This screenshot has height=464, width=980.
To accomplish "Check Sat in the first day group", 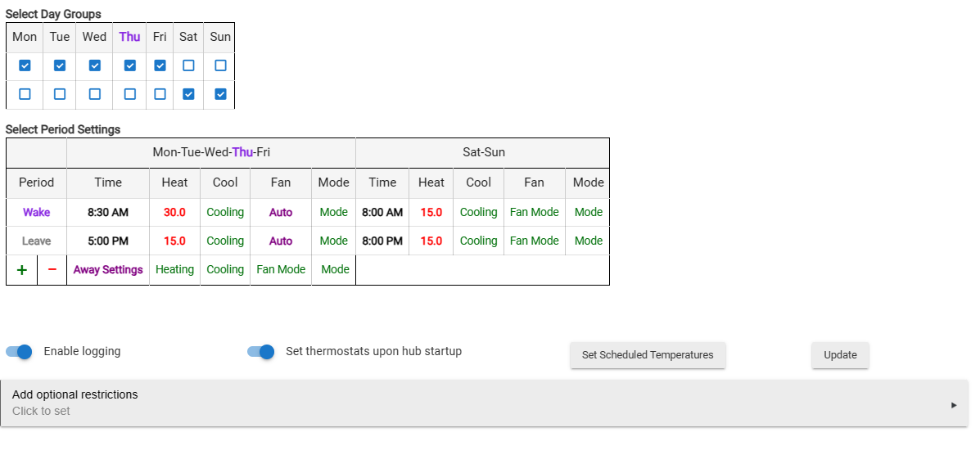I will pyautogui.click(x=188, y=65).
